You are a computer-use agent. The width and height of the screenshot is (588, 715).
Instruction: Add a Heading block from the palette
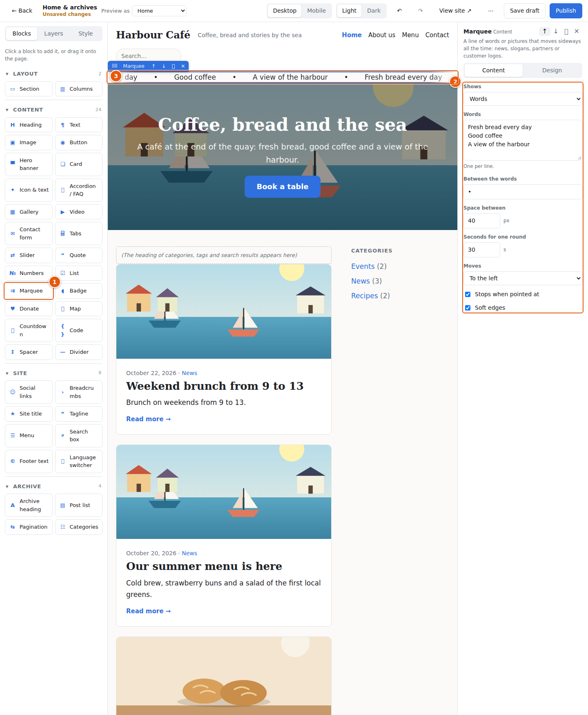29,125
